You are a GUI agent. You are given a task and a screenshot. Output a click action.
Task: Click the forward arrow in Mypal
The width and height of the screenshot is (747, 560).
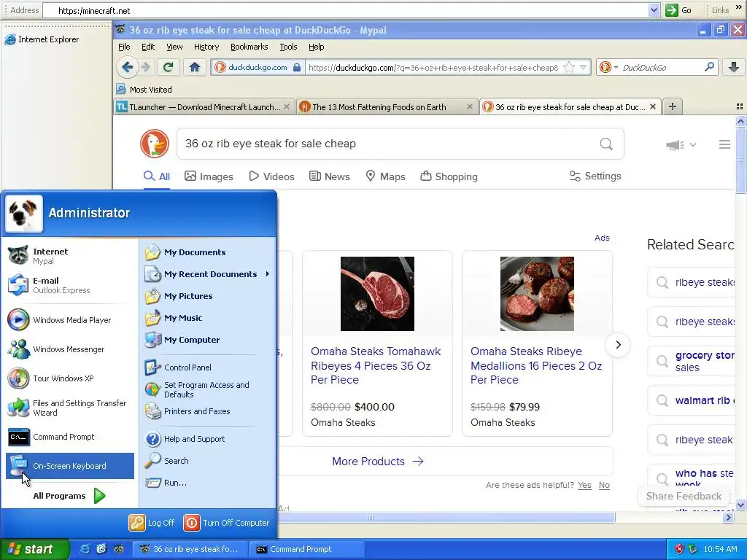coord(146,67)
